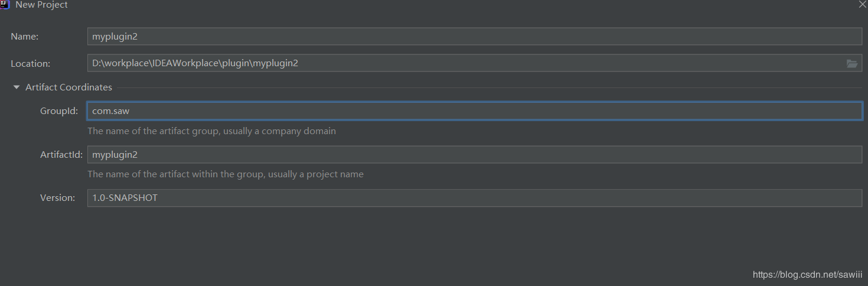Click the Artifact Coordinates heading text

coord(68,87)
